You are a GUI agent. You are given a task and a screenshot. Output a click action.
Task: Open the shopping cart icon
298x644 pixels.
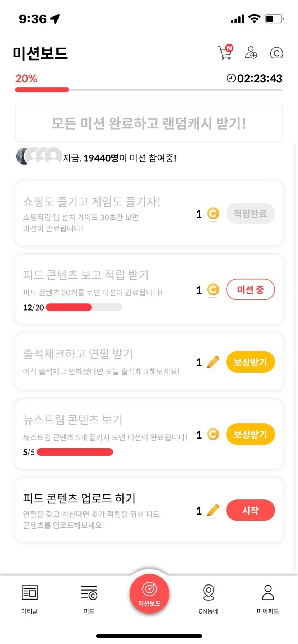pos(225,52)
